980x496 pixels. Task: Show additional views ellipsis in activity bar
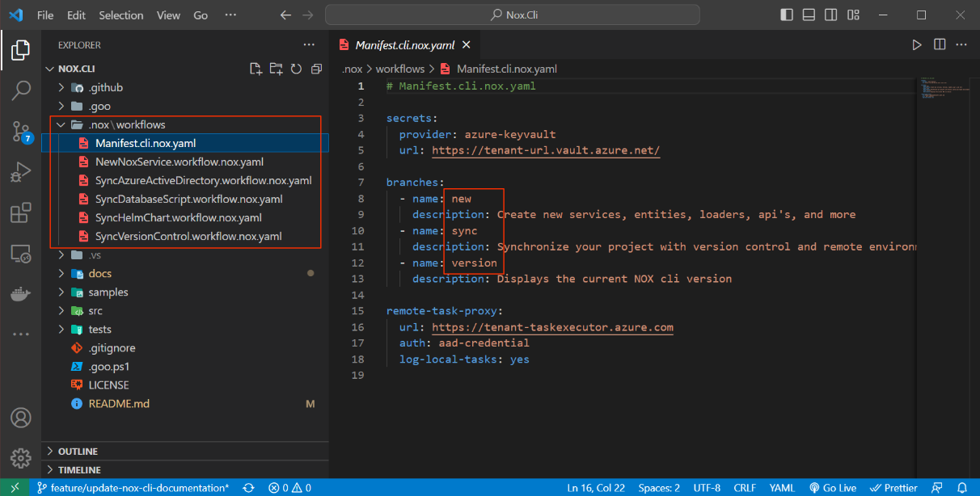[21, 333]
